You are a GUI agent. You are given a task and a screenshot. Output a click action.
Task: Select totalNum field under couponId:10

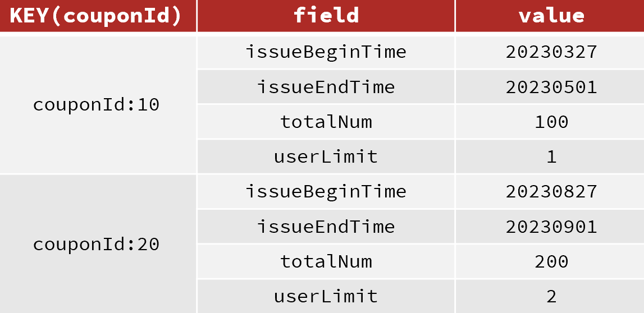point(326,122)
